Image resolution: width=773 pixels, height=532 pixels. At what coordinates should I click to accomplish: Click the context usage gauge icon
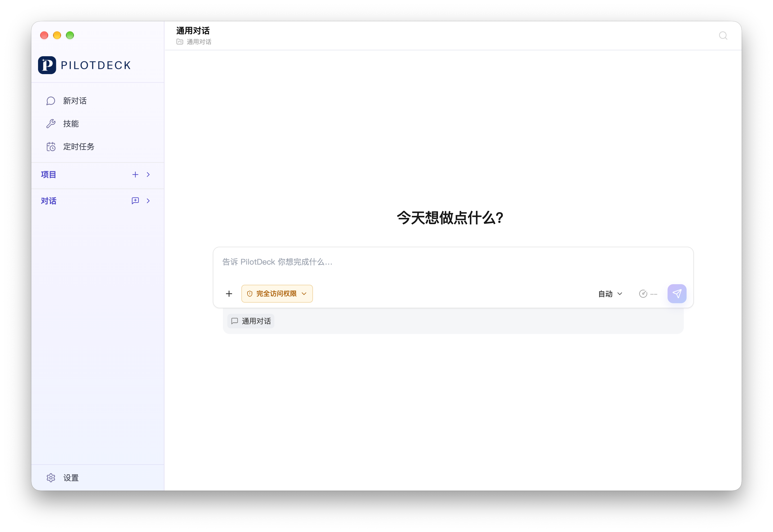643,294
